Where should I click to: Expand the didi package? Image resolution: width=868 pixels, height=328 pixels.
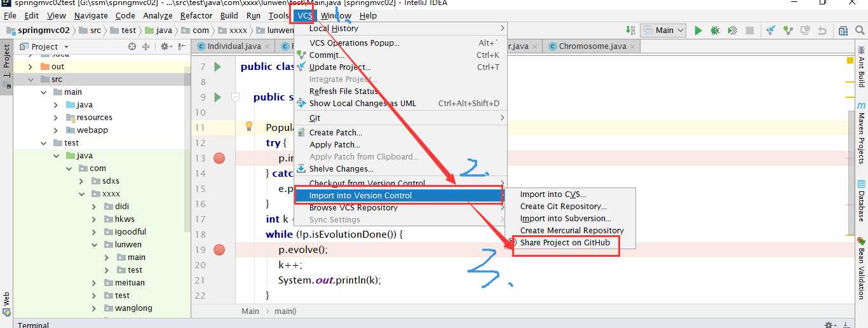pos(95,206)
